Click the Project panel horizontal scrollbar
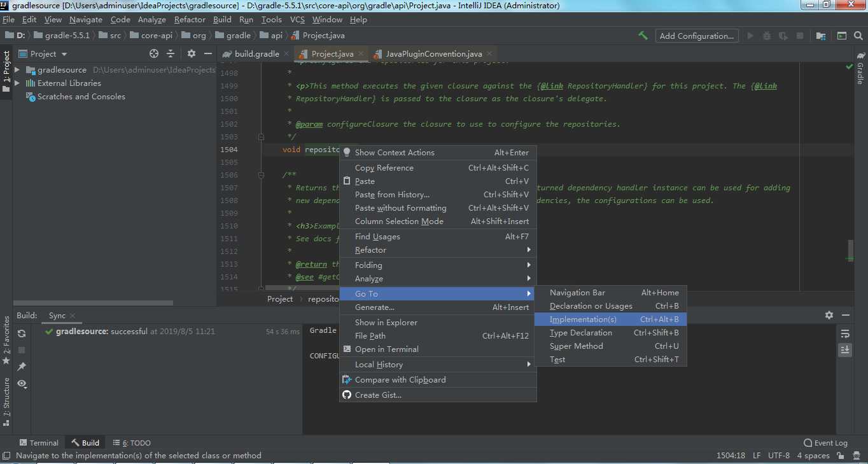868x464 pixels. [94, 303]
